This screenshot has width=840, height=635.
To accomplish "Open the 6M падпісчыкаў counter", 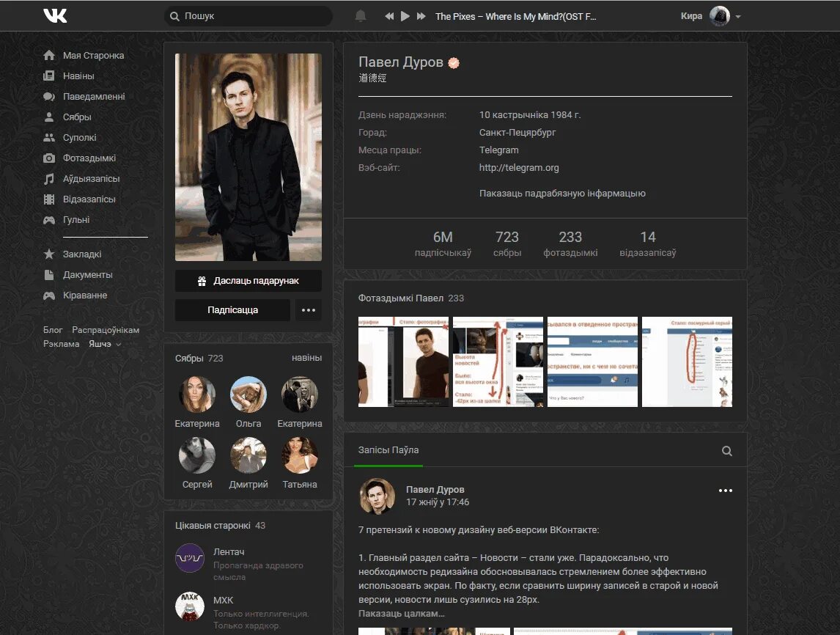I will point(443,244).
